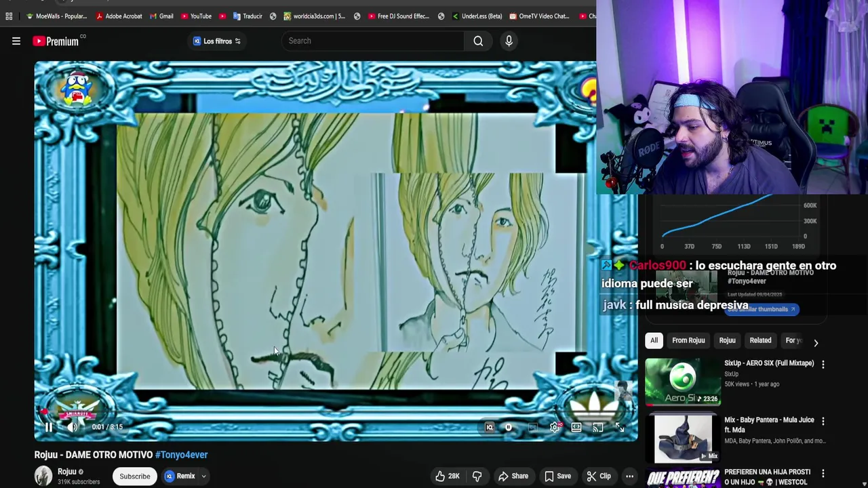Open UnderLess (Beta) bookmark
Image resolution: width=868 pixels, height=488 pixels.
477,16
